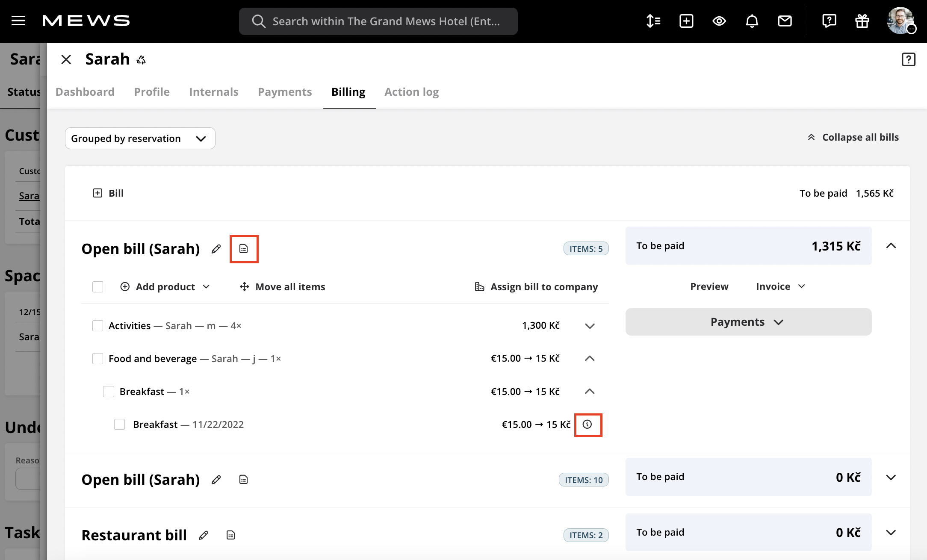927x560 pixels.
Task: Edit first Open bill name with pencil
Action: (x=216, y=249)
